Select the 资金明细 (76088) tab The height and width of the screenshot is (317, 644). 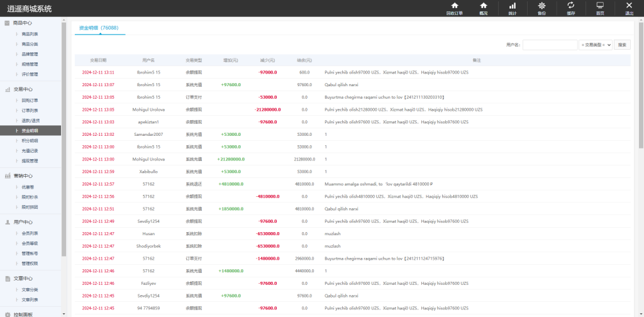(99, 28)
